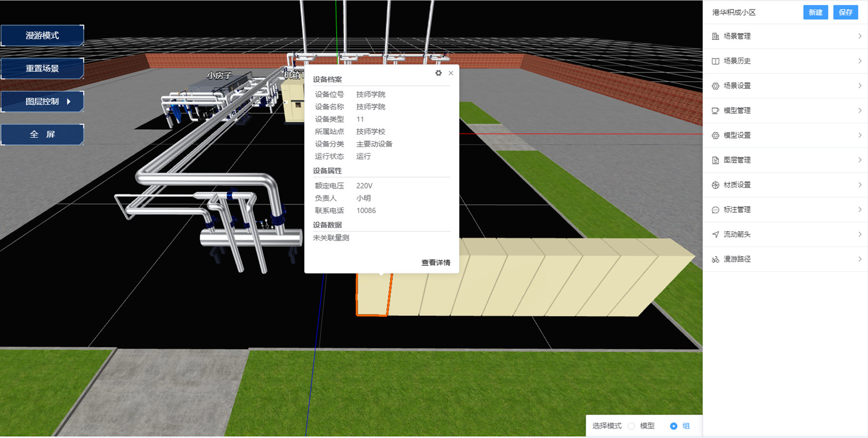Expand the 图层管理 section chevron
This screenshot has width=868, height=438.
click(859, 160)
